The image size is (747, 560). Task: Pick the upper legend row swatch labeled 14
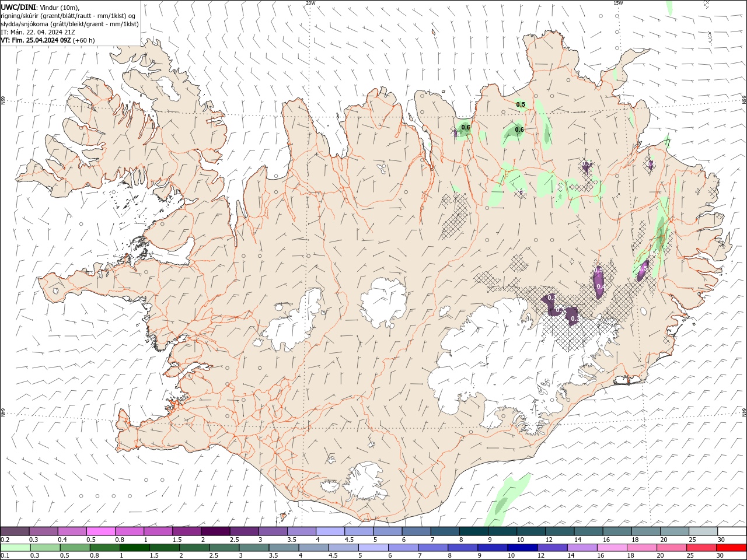pos(588,531)
